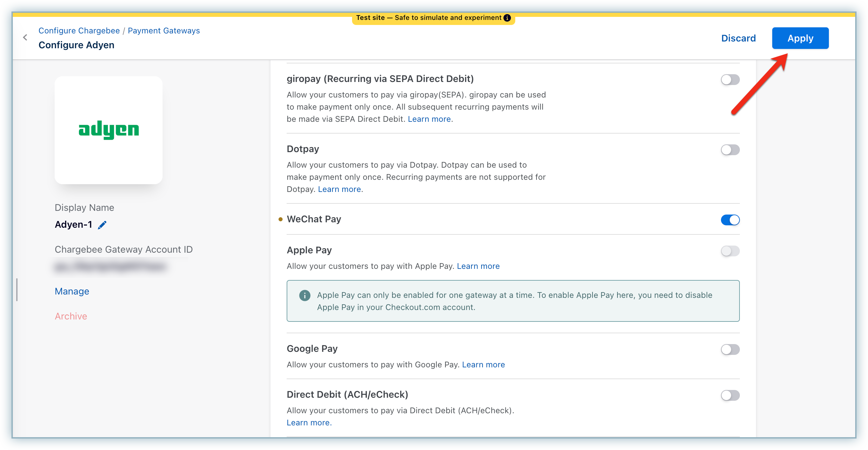Click the Direct Debit (ACH/eCheck) heading

(347, 395)
